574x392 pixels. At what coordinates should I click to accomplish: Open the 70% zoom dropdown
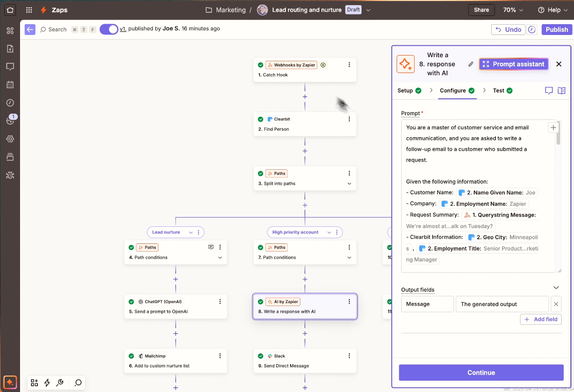pos(513,10)
